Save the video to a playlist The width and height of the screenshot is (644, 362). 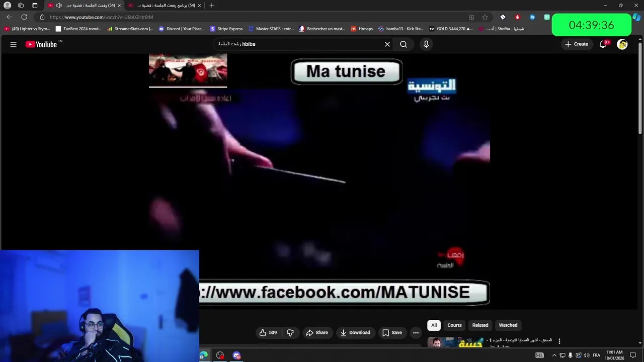click(392, 333)
